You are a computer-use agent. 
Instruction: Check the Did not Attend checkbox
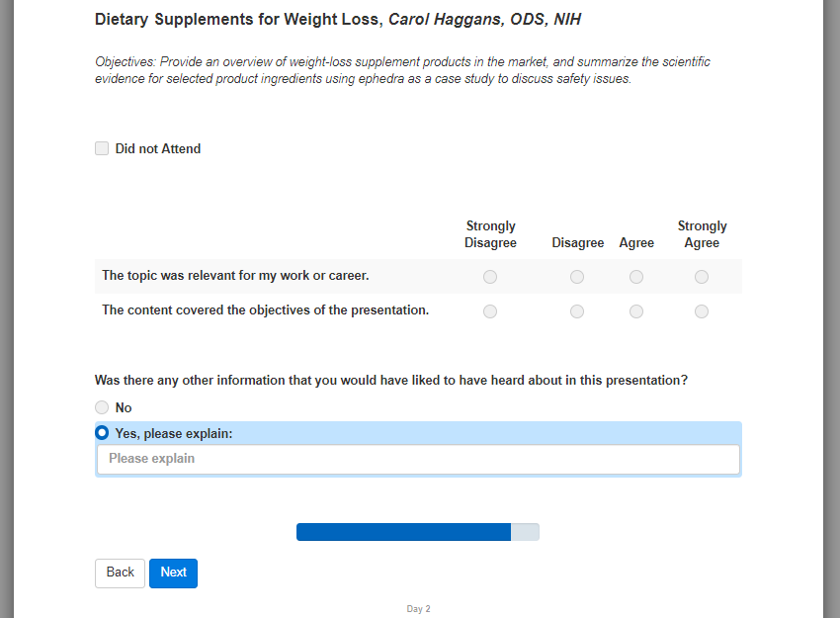click(102, 149)
